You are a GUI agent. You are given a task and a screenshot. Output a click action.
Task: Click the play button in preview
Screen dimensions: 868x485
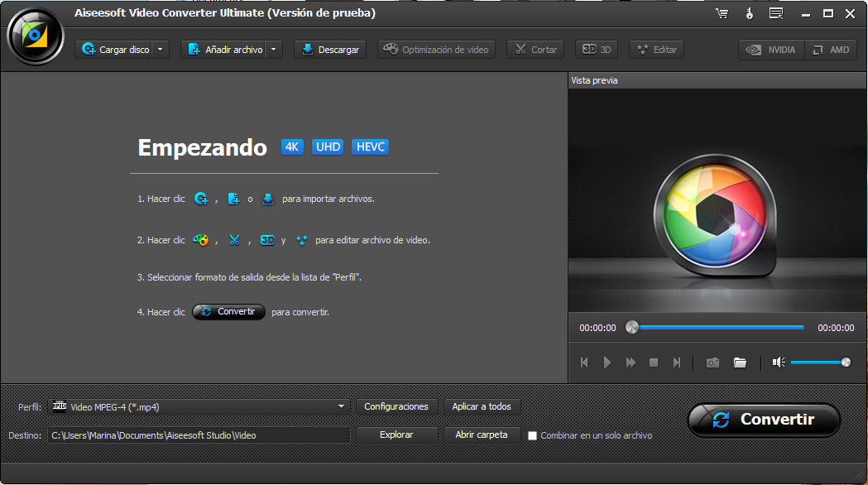pos(607,363)
